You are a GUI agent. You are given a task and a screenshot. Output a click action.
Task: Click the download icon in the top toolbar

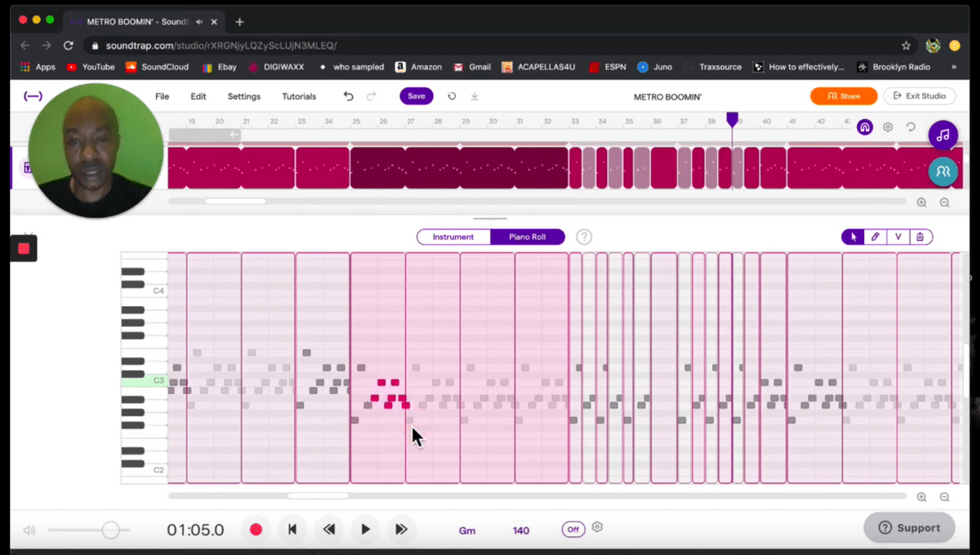[474, 96]
